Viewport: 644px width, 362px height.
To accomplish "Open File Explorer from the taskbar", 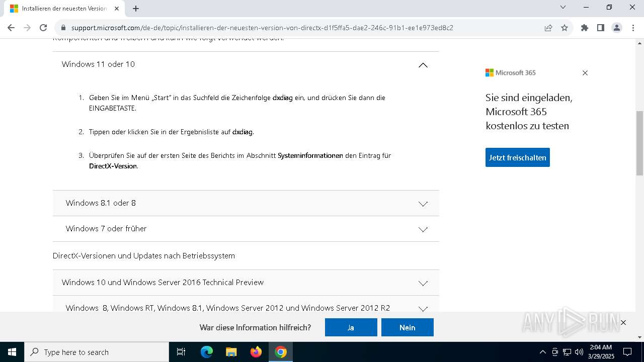I will click(x=231, y=352).
